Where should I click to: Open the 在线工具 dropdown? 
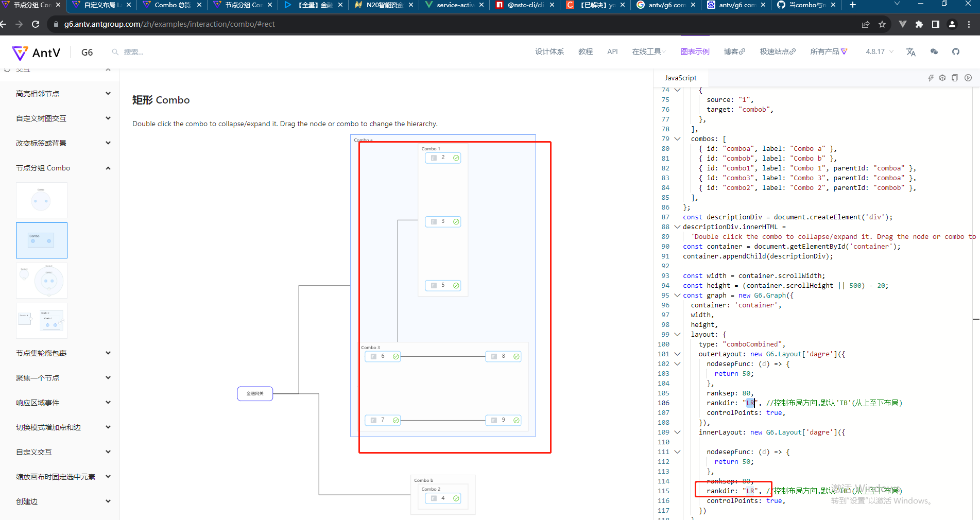(x=648, y=51)
